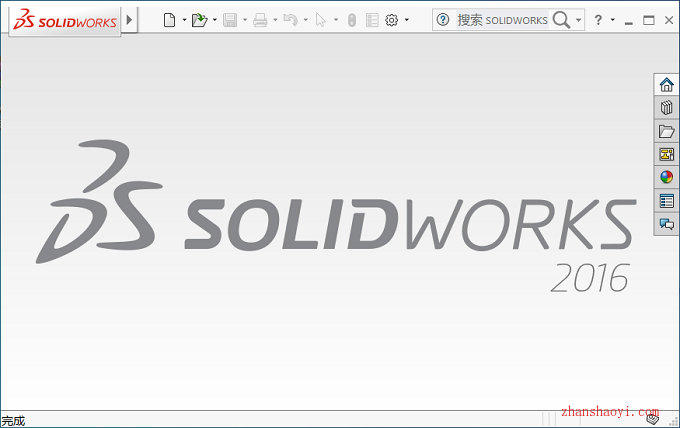Viewport: 680px width, 428px height.
Task: Click the Print icon
Action: [260, 20]
